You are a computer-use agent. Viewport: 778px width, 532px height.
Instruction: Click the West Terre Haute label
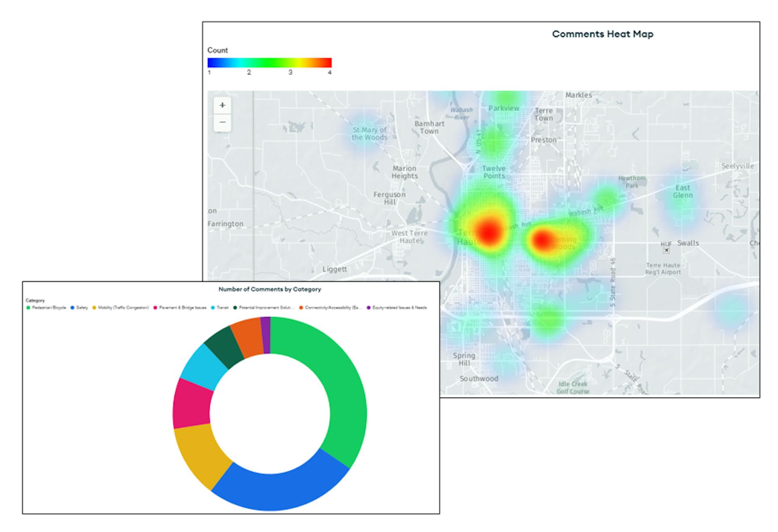(410, 237)
